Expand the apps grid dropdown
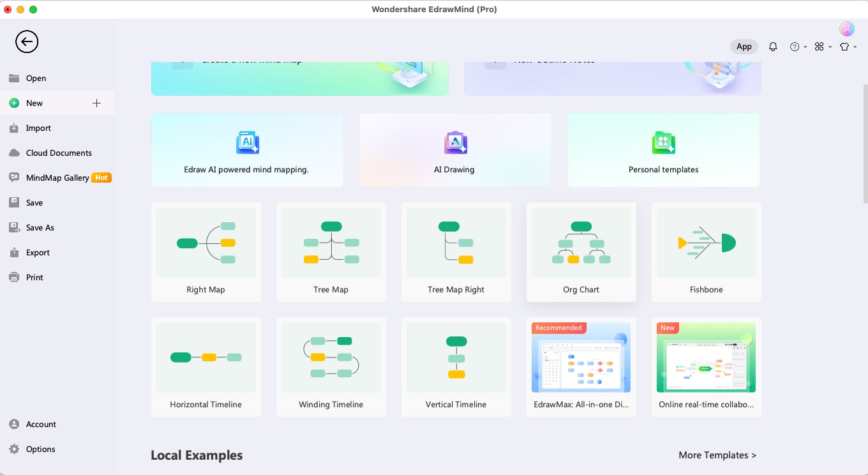This screenshot has height=475, width=868. pos(823,47)
